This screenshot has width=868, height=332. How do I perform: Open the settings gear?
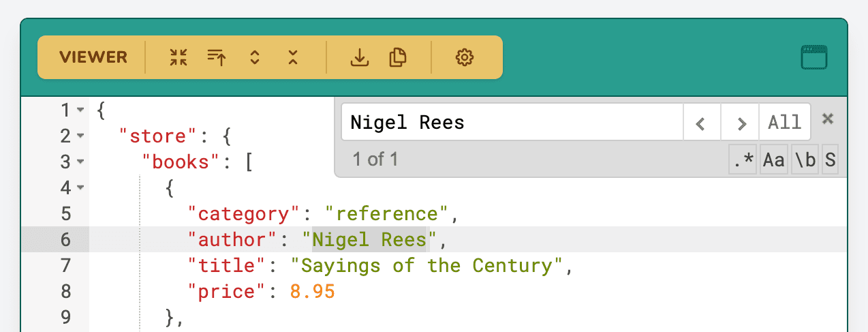click(x=464, y=57)
